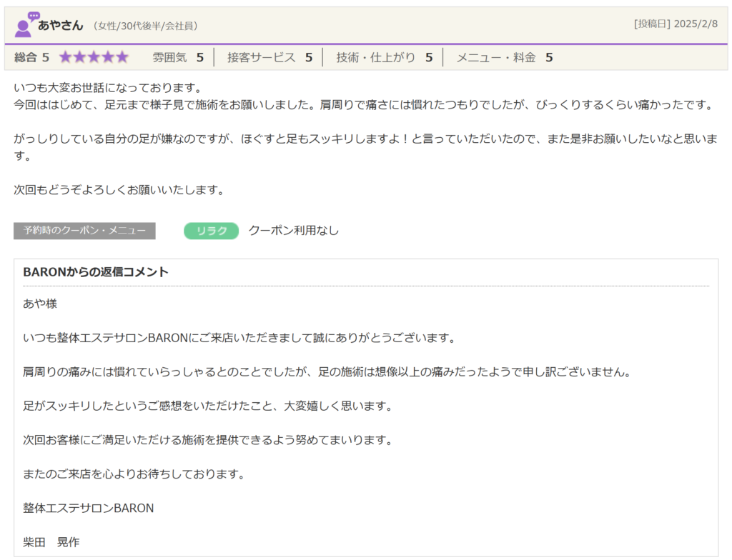Viewport: 732px width, 560px height.
Task: Select the gray 予約時のクーポン・メニュー label
Action: click(x=84, y=231)
